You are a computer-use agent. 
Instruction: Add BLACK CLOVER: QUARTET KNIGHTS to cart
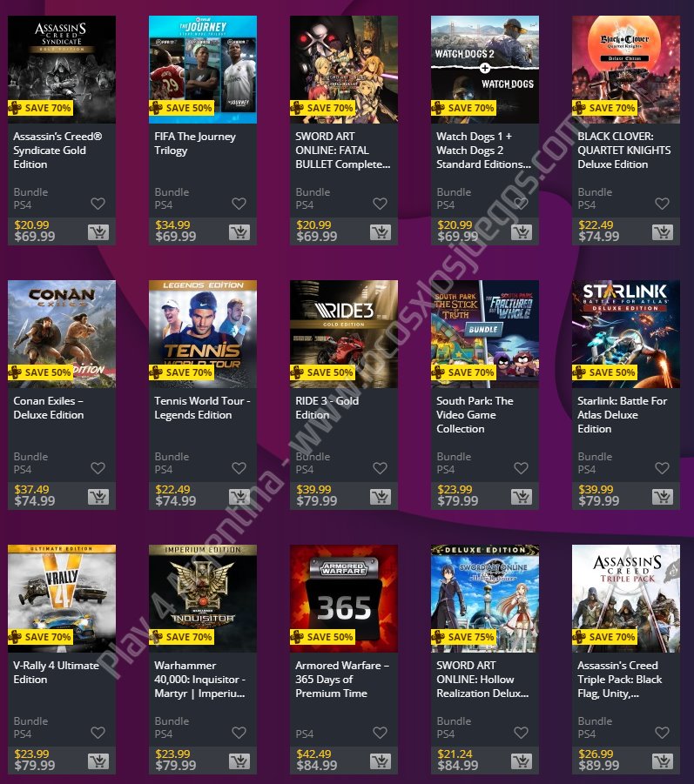pos(663,232)
